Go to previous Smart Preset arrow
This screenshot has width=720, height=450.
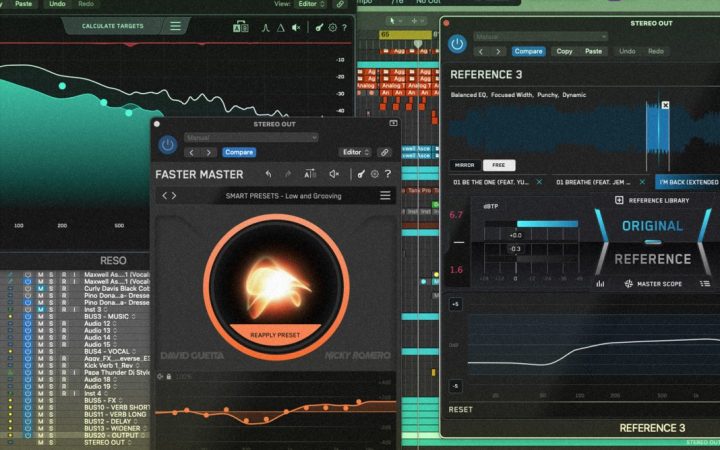tap(164, 196)
